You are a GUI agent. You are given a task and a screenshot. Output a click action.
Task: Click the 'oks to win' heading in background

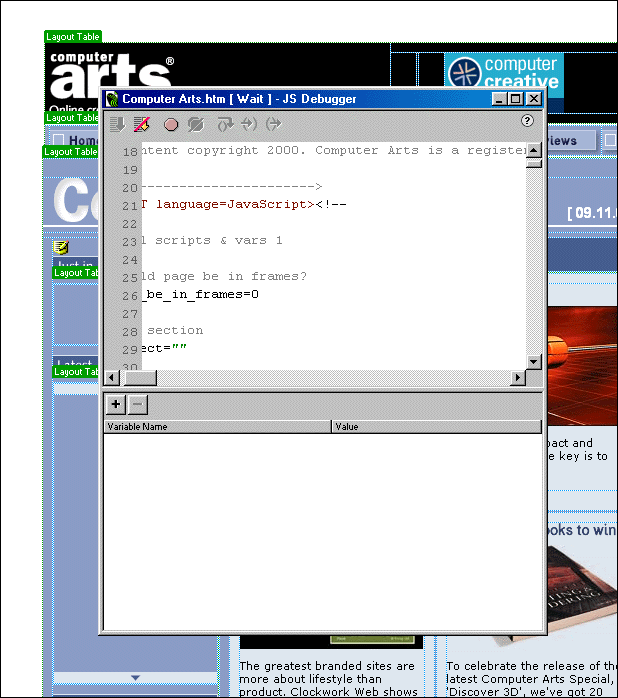pyautogui.click(x=582, y=530)
